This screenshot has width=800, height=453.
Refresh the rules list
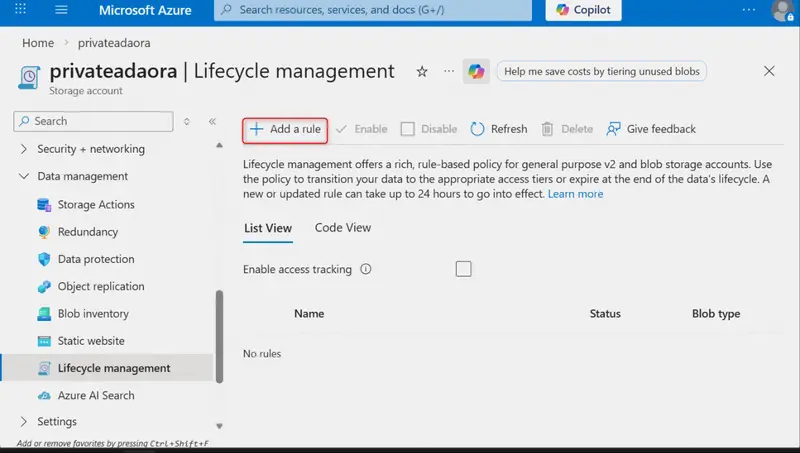tap(498, 129)
